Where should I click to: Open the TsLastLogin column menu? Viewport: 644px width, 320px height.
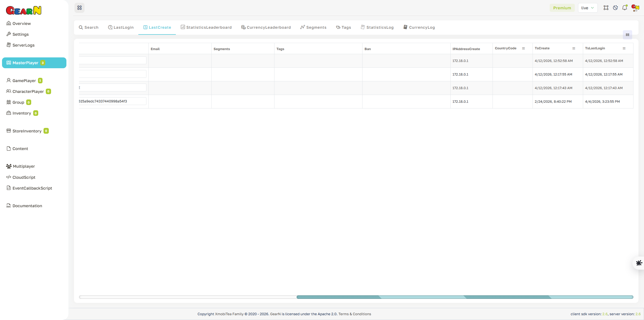click(x=624, y=48)
